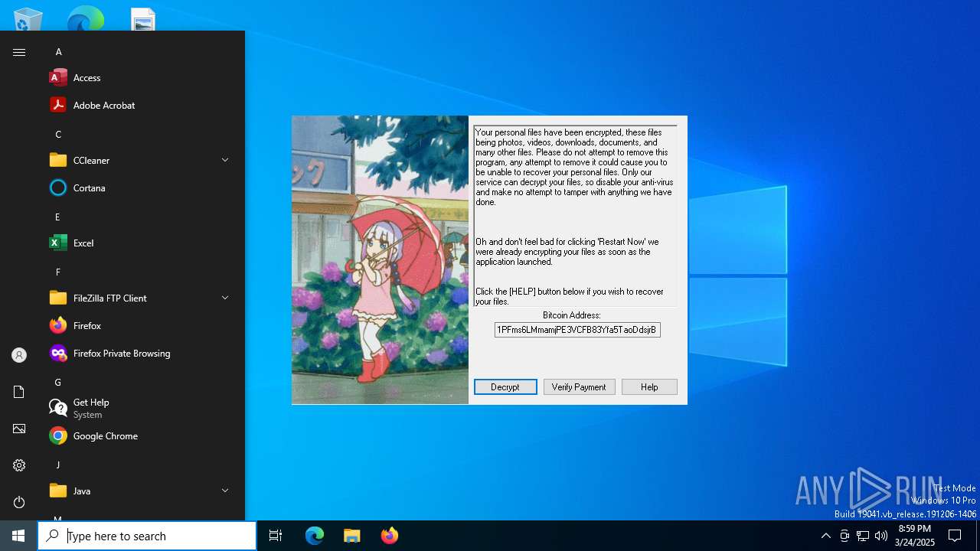
Task: Focus the taskbar search box
Action: [147, 536]
